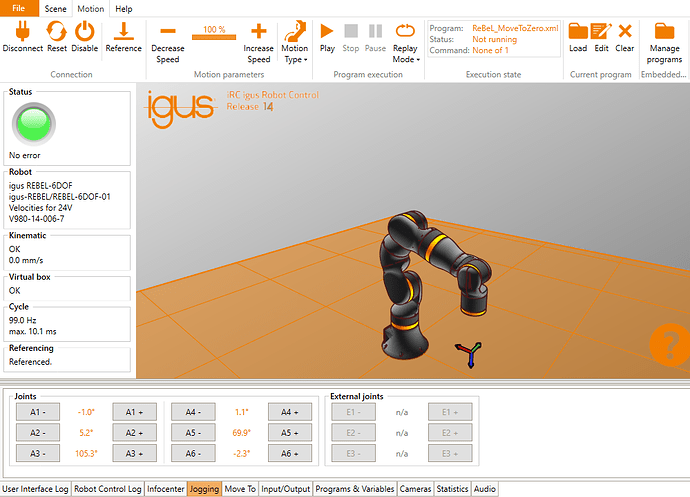Viewport: 690px width, 497px height.
Task: Click the A3 + jog button
Action: [134, 453]
